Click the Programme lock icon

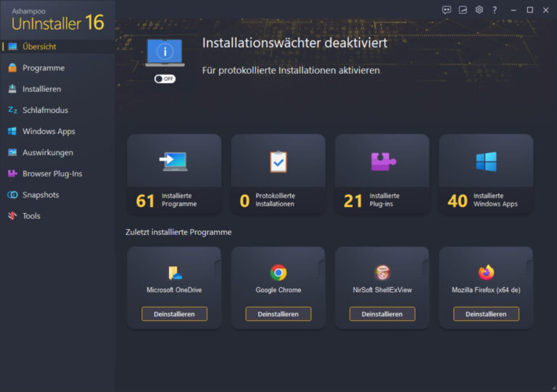[12, 67]
